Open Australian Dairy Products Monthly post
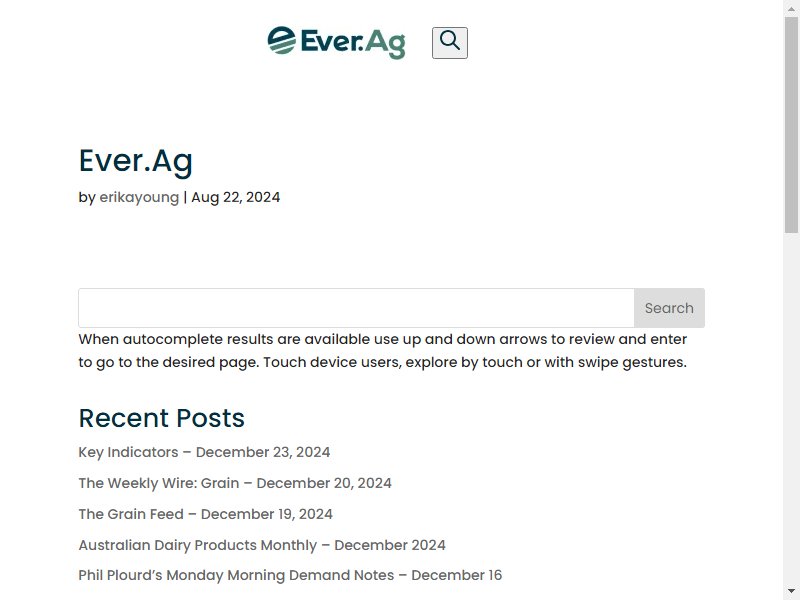Screen dimensions: 800x600 point(262,545)
